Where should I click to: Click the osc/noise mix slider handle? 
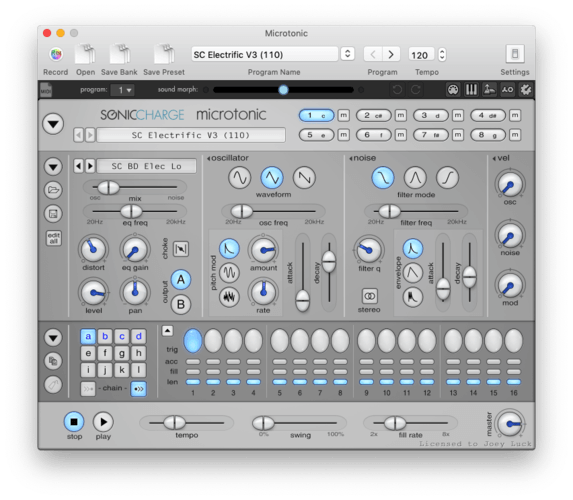(x=109, y=188)
